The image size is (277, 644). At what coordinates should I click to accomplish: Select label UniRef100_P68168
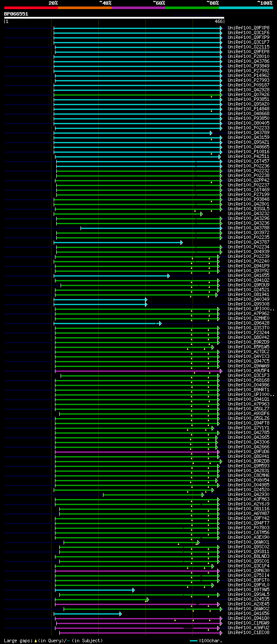point(248,380)
